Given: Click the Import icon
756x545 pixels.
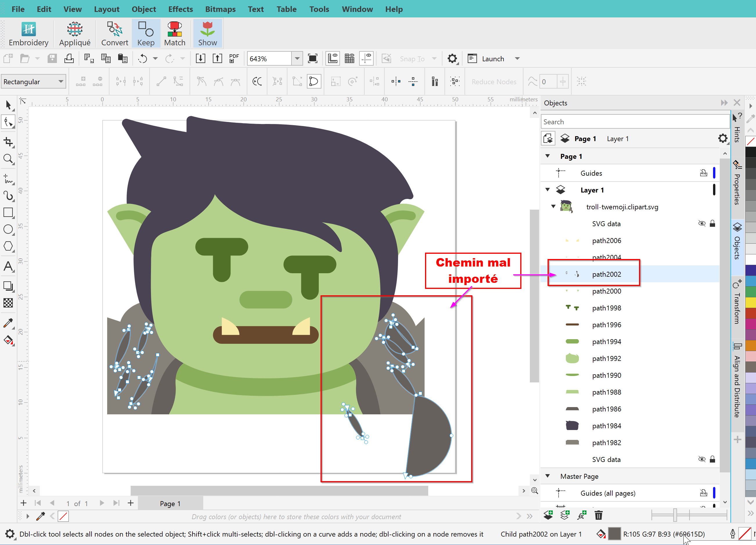Looking at the screenshot, I should point(200,59).
